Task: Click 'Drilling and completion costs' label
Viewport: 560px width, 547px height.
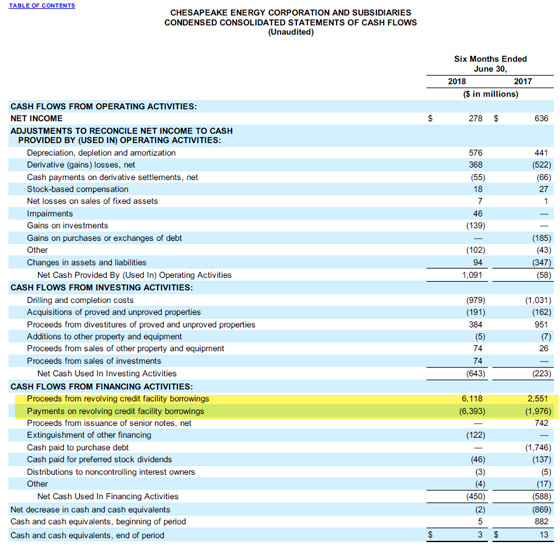Action: tap(80, 300)
